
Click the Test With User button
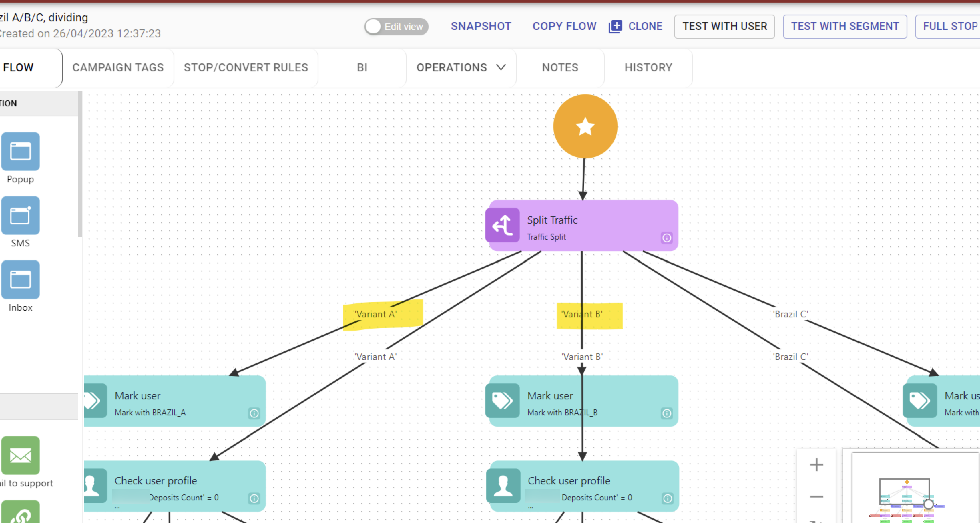724,27
